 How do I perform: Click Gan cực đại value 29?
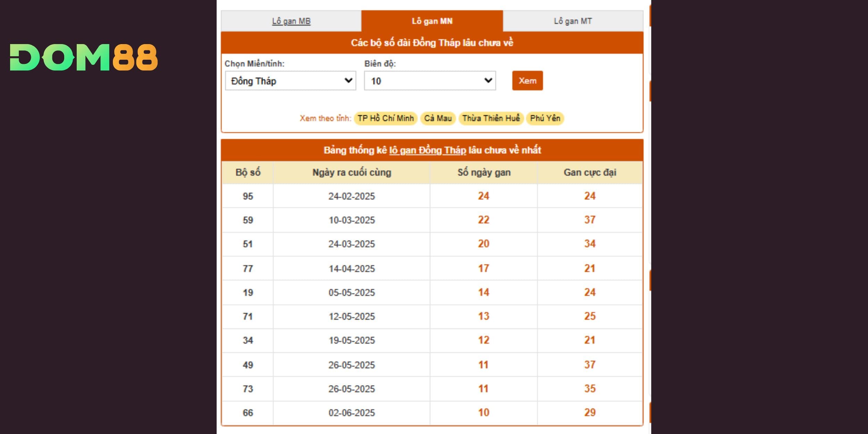click(590, 412)
